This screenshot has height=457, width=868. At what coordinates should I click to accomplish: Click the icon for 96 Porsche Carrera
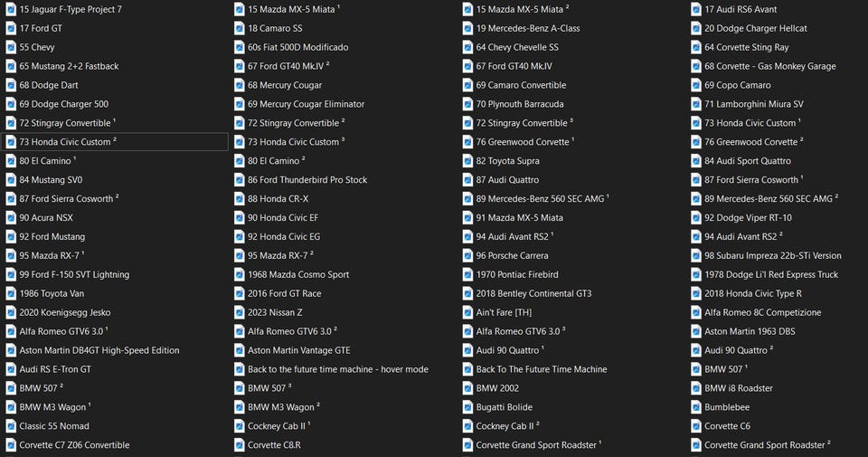pos(467,256)
